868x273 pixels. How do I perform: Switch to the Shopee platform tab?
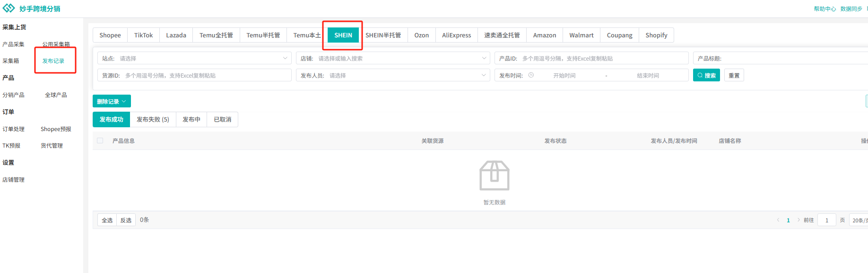tap(110, 35)
